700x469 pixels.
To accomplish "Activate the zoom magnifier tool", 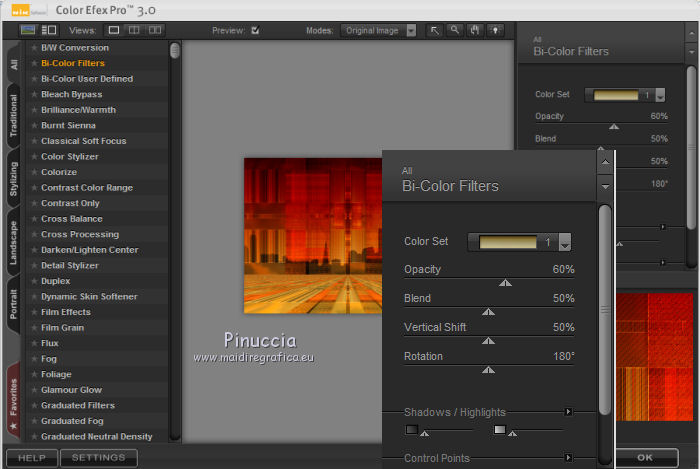I will coord(454,30).
